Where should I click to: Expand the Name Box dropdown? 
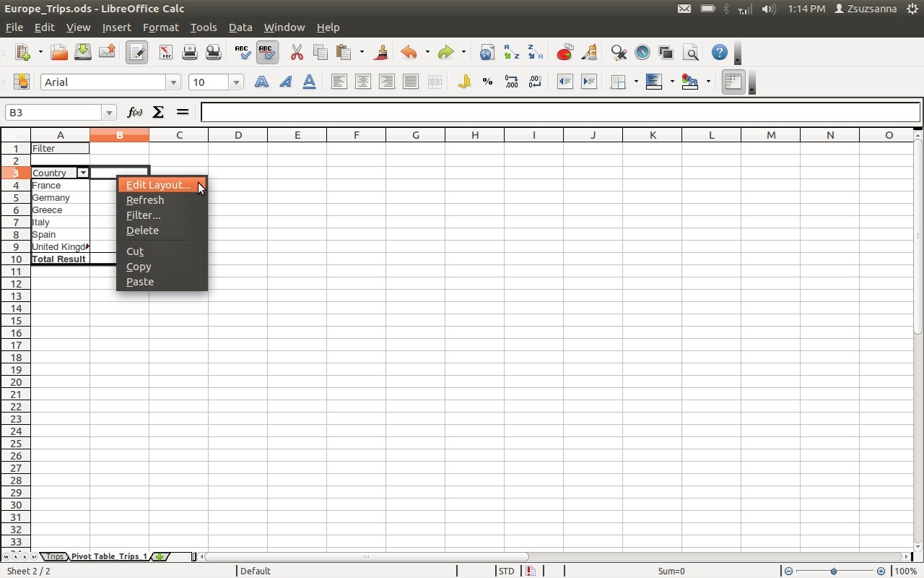[x=110, y=113]
